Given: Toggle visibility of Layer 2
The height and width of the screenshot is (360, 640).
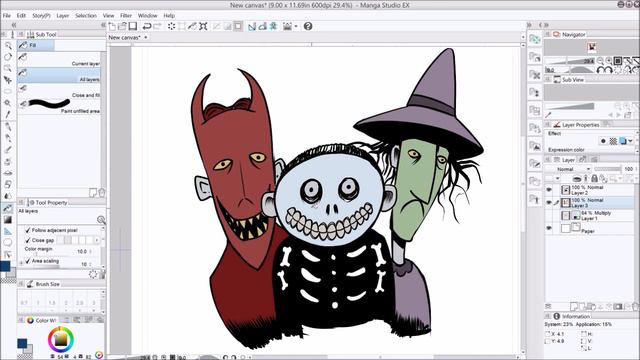Looking at the screenshot, I should coord(549,190).
